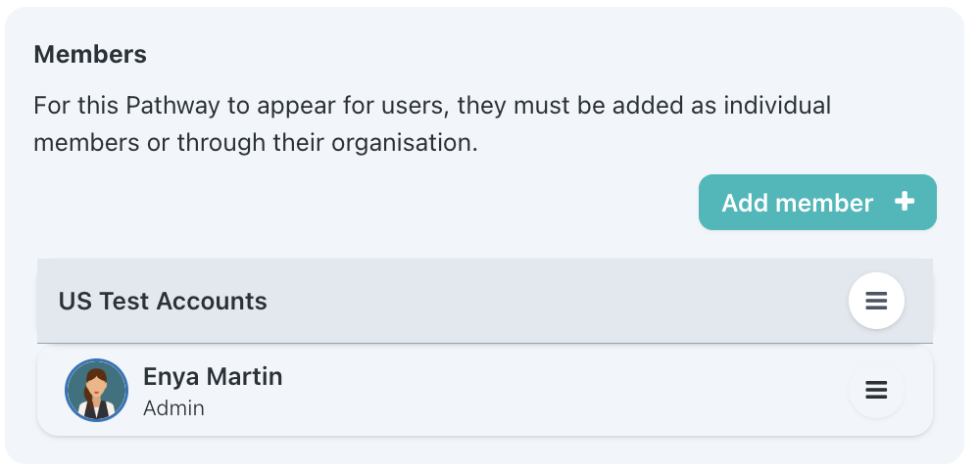This screenshot has width=980, height=474.
Task: Select the Enya Martin member row
Action: click(x=485, y=391)
